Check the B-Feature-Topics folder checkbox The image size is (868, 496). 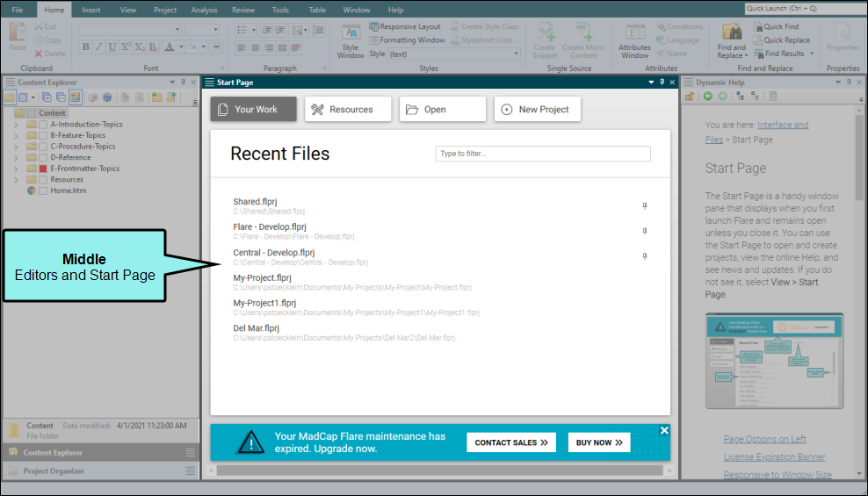point(43,135)
